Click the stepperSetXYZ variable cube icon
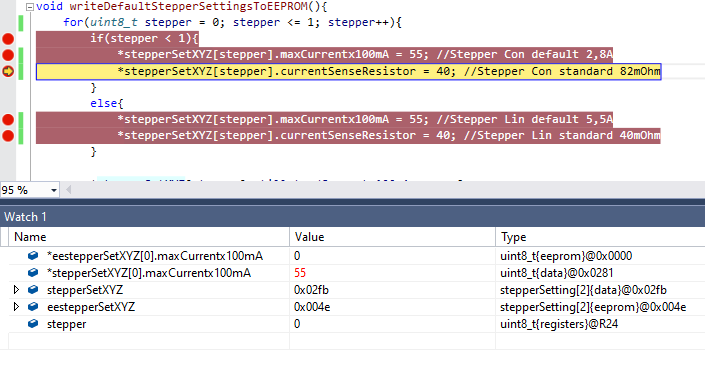Image resolution: width=705 pixels, height=366 pixels. coord(33,290)
